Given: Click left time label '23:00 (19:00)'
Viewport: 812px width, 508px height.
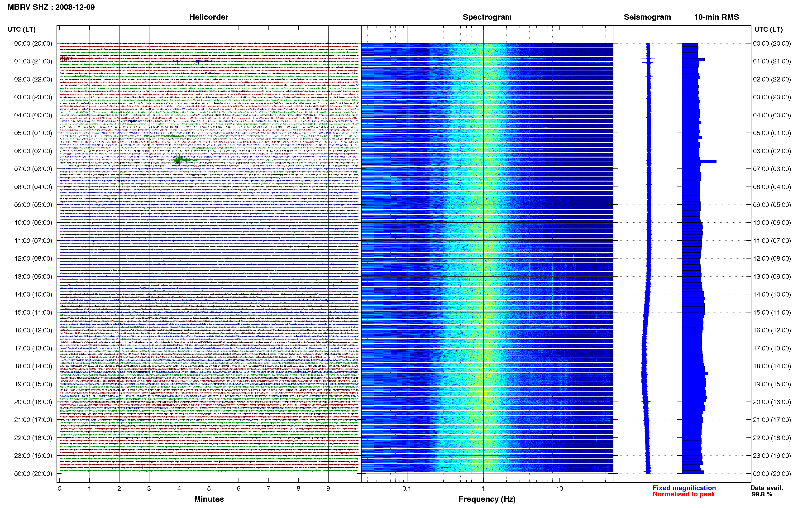Looking at the screenshot, I should (33, 455).
